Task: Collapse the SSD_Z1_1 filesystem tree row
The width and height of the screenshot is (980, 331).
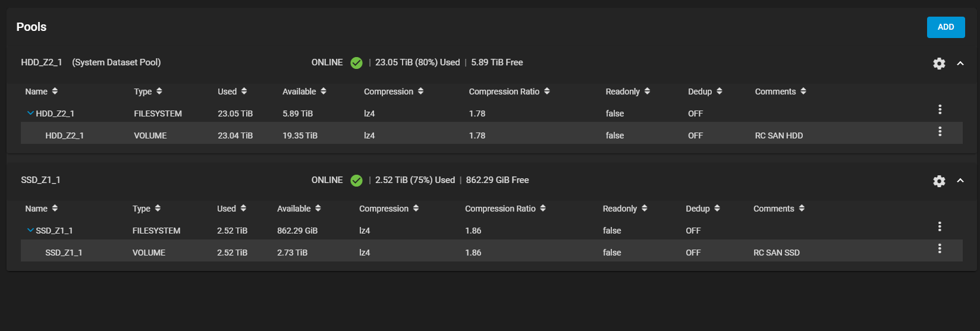Action: pyautogui.click(x=30, y=230)
